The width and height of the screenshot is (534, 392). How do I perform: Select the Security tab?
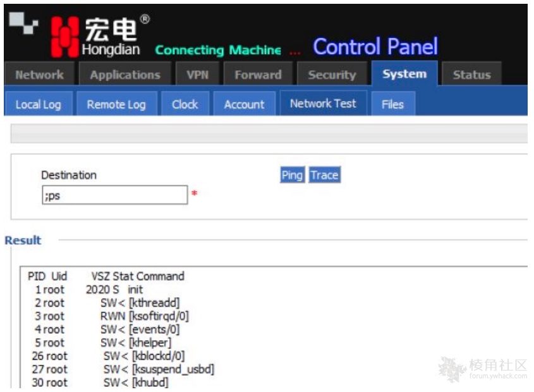coord(332,75)
